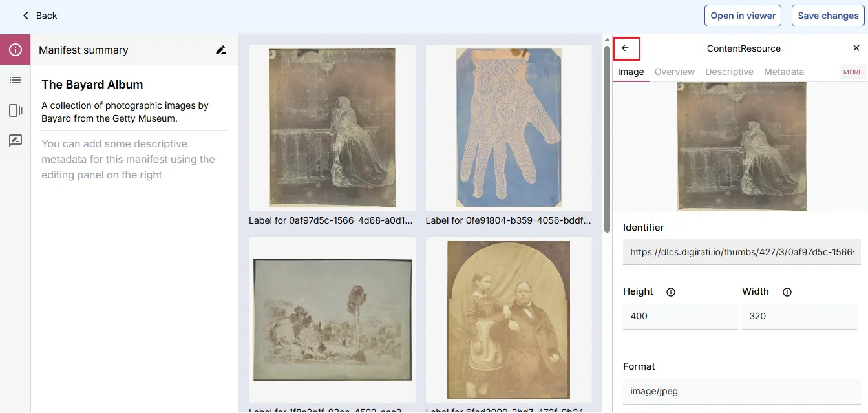
Task: Save changes to the manifest
Action: pos(828,15)
